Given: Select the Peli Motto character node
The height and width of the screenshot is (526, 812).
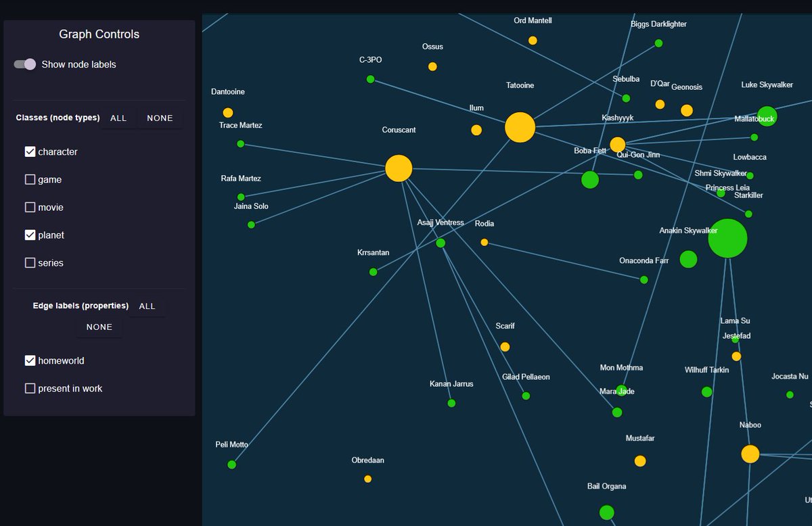Looking at the screenshot, I should pyautogui.click(x=232, y=464).
